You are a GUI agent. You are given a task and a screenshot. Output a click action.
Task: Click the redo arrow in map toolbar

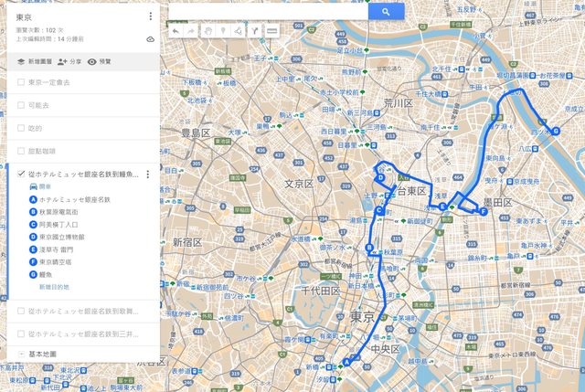tap(191, 31)
